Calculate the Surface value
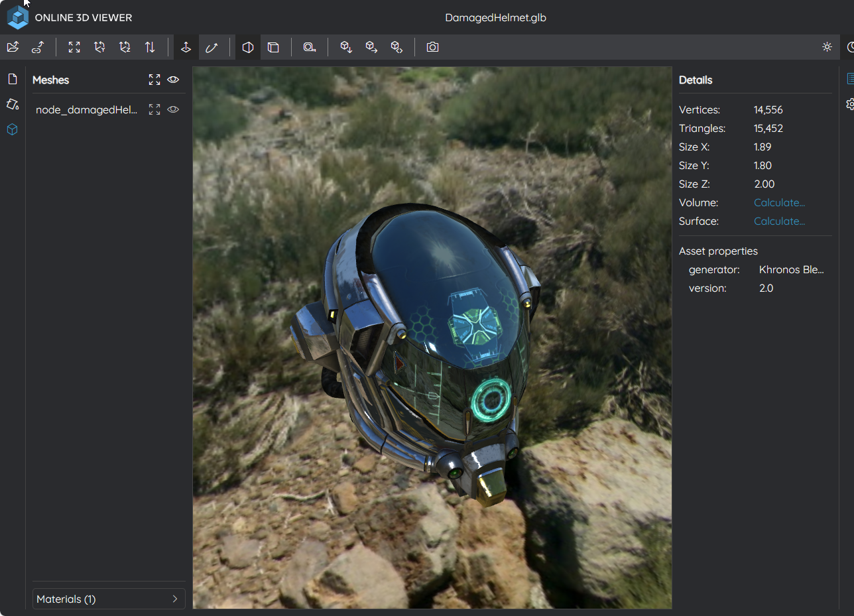This screenshot has height=616, width=854. tap(779, 221)
